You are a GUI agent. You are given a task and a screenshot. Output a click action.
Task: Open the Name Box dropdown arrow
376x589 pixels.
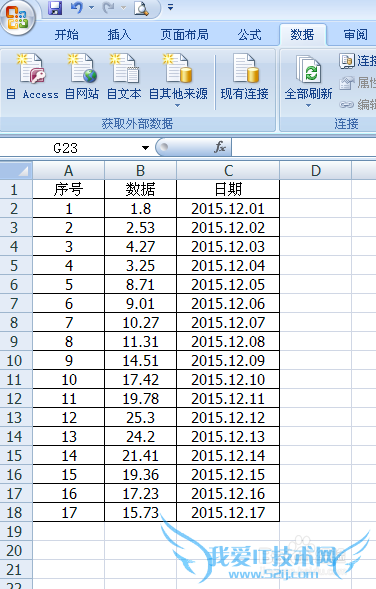(x=145, y=148)
